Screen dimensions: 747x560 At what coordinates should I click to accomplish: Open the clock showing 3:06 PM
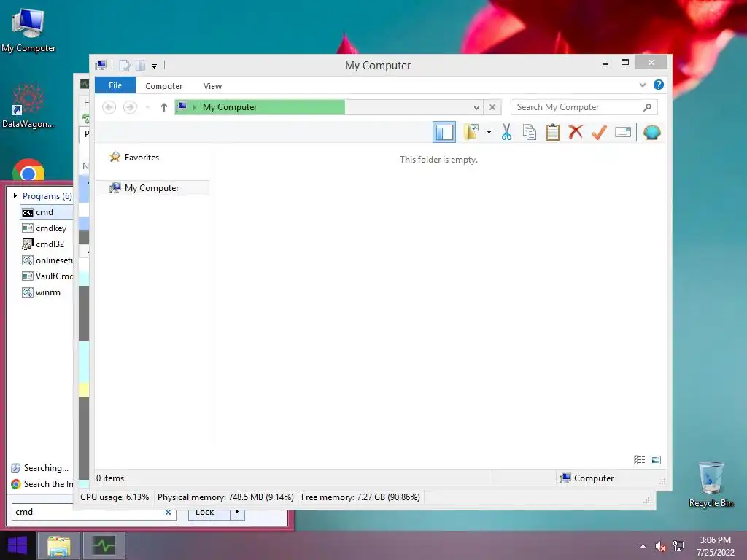716,545
